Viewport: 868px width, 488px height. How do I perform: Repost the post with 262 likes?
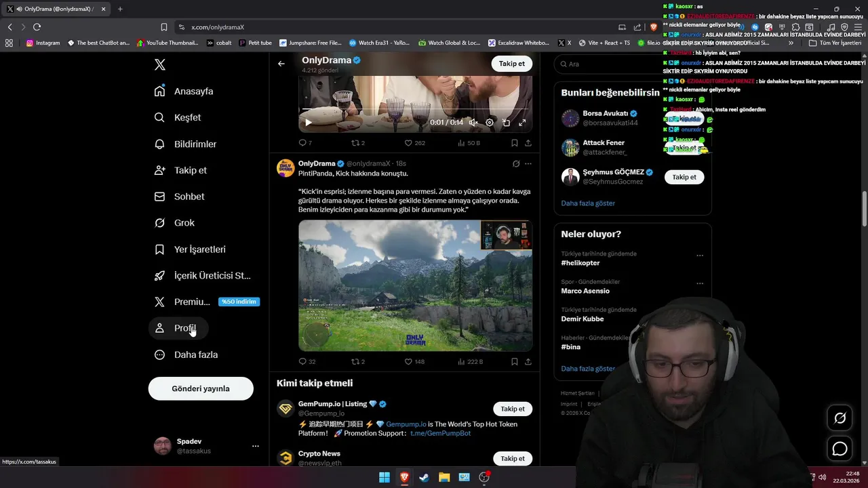357,143
